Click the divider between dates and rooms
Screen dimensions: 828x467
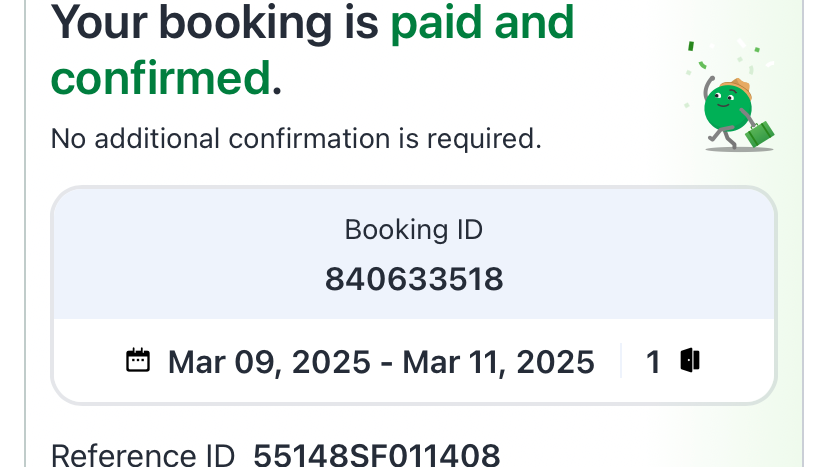pos(621,361)
